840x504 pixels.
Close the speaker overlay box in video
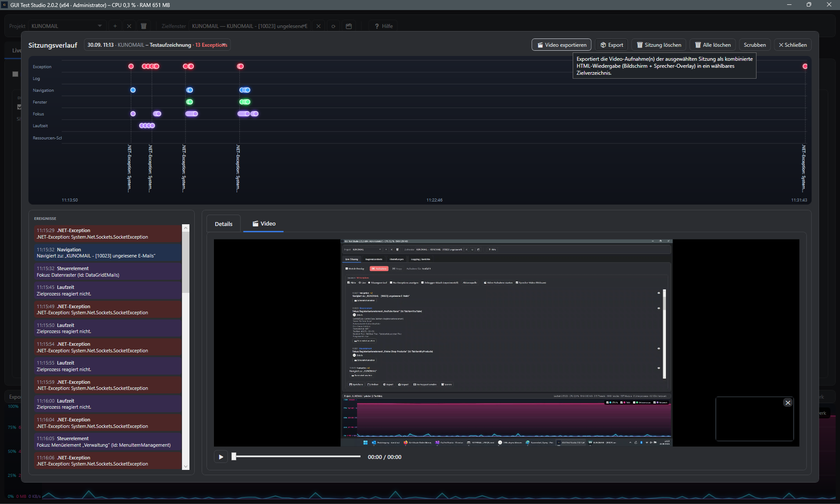tap(788, 403)
